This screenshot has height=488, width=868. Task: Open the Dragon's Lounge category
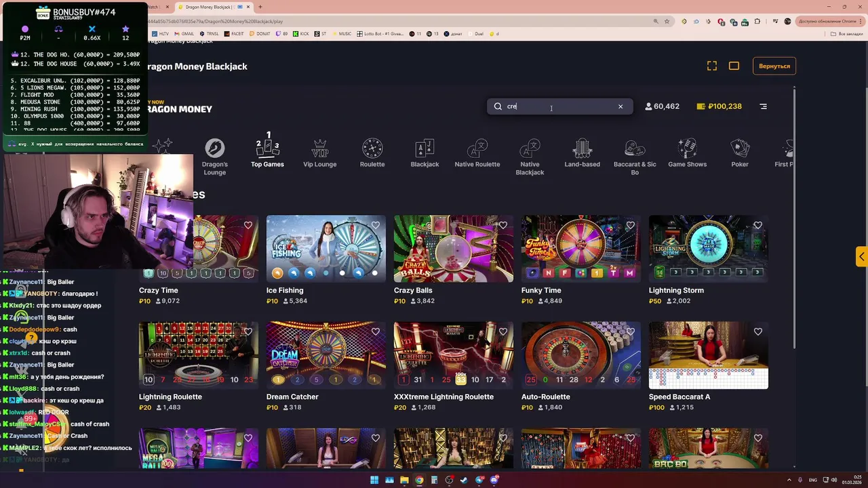click(215, 157)
